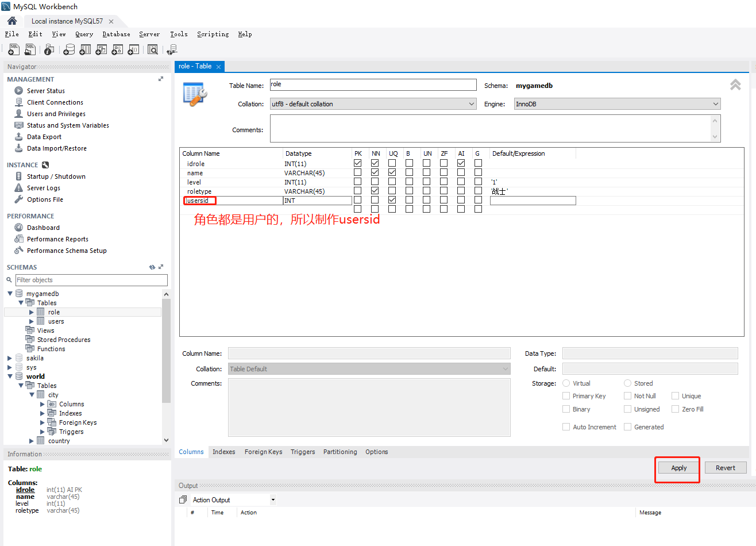Open the Database menu
The width and height of the screenshot is (756, 546).
116,34
